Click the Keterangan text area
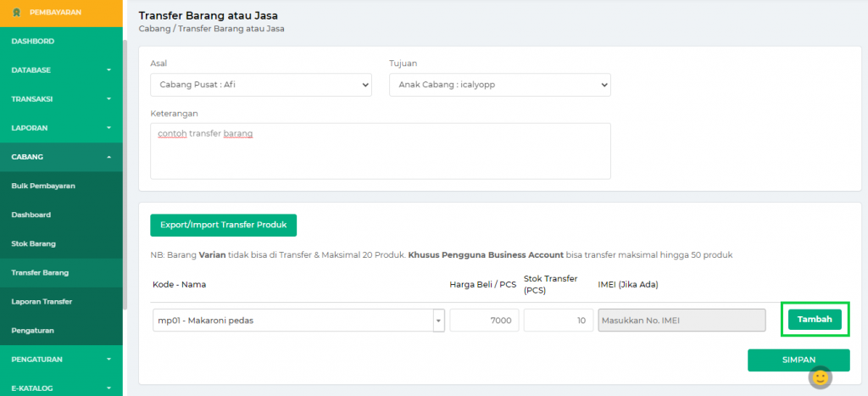 pos(380,151)
